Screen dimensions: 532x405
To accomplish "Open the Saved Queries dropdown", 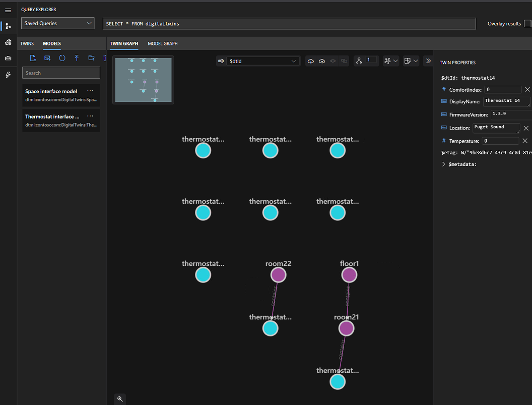I will pyautogui.click(x=57, y=23).
